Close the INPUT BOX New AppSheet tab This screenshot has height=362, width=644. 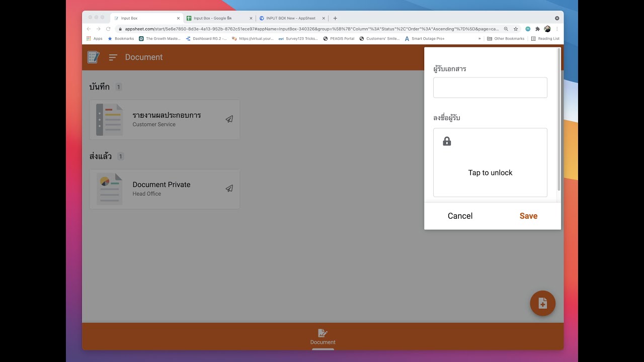pos(324,18)
